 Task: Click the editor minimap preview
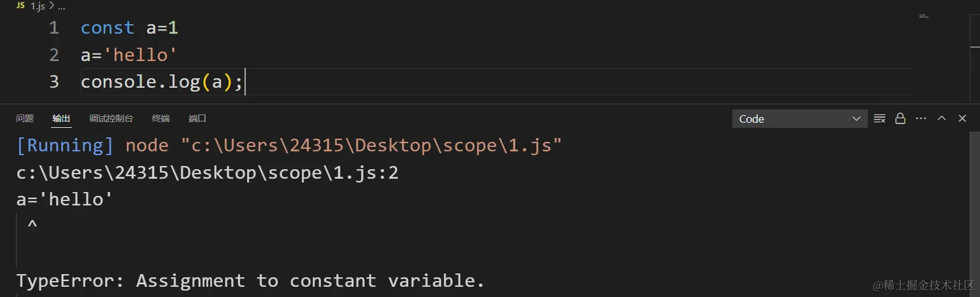coord(924,15)
